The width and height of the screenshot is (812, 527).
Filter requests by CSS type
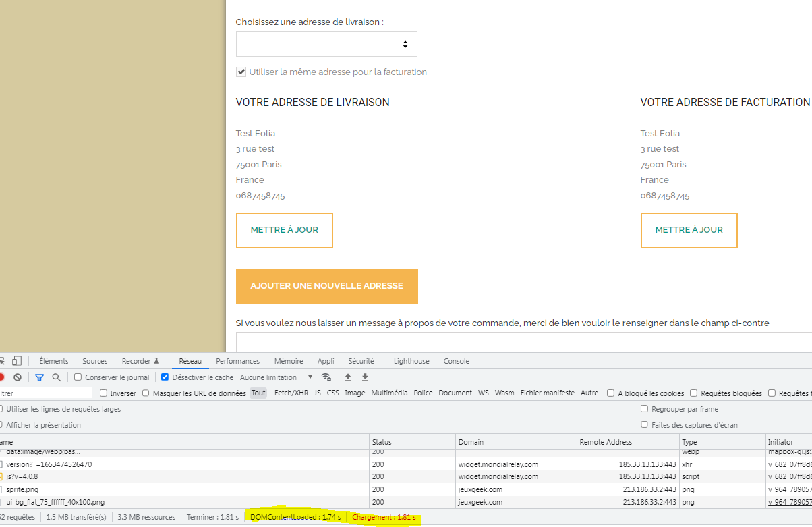click(333, 393)
